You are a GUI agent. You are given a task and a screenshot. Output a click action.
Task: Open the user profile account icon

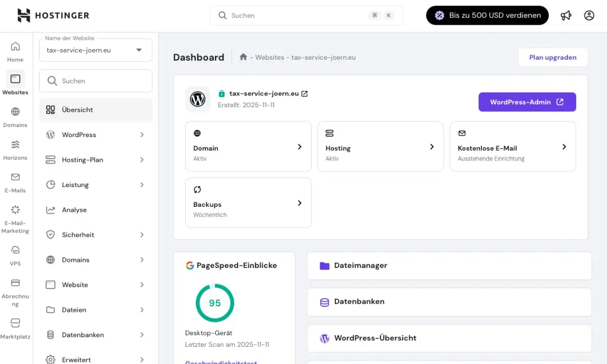coord(589,16)
